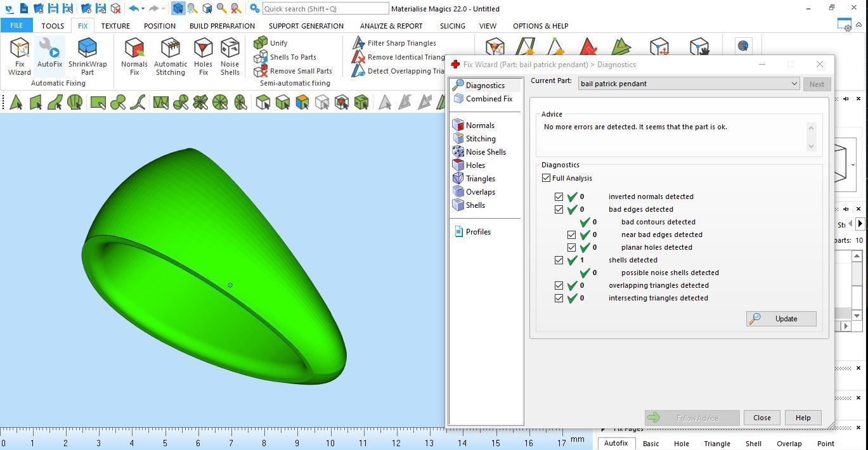The height and width of the screenshot is (450, 868).
Task: Create new project from quick access toolbar
Action: pos(24,9)
